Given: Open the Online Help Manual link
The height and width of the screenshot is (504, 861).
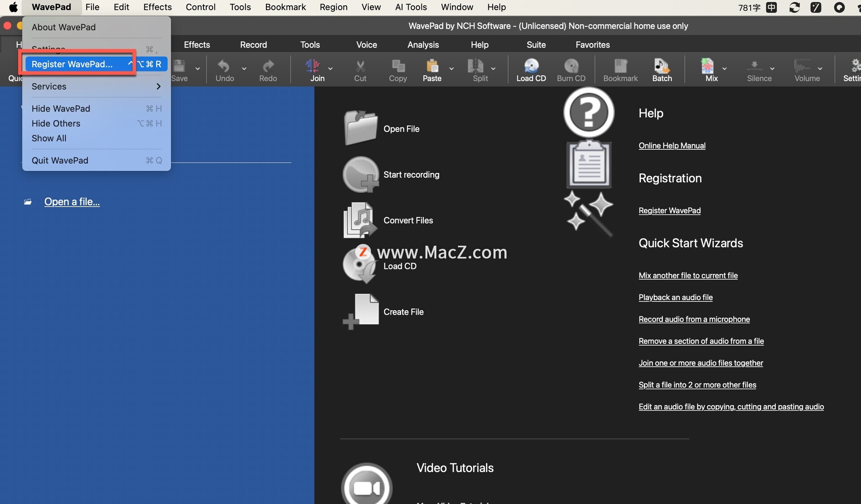Looking at the screenshot, I should (672, 145).
